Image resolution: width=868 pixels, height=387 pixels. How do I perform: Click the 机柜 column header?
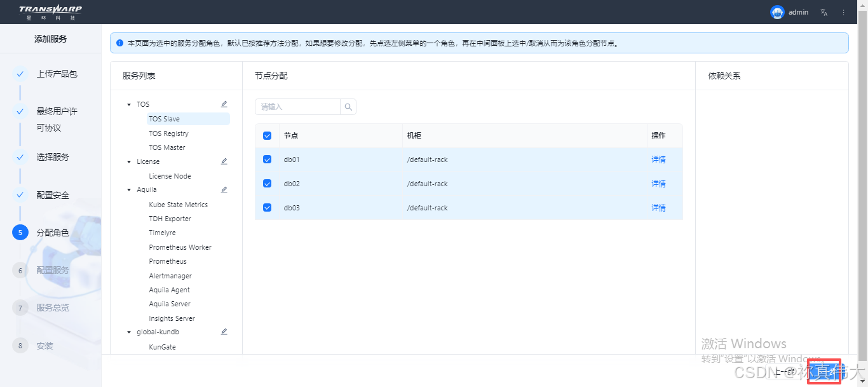(x=414, y=135)
